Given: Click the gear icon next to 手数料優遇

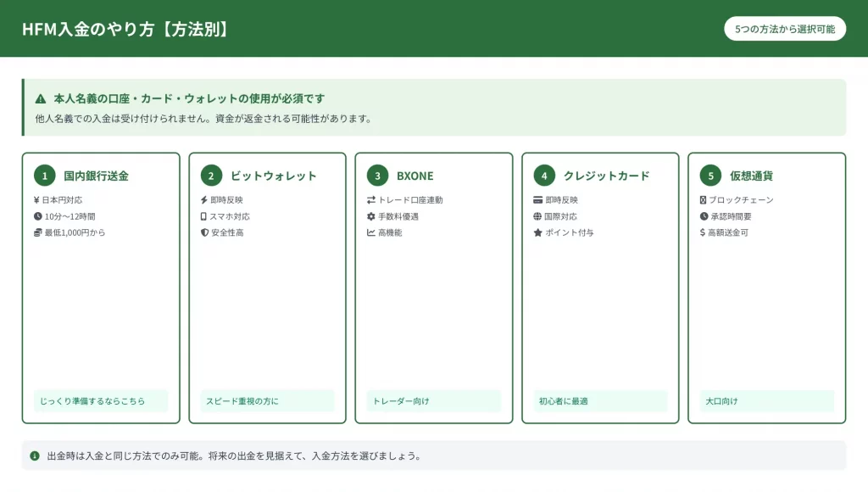Looking at the screenshot, I should [x=370, y=216].
